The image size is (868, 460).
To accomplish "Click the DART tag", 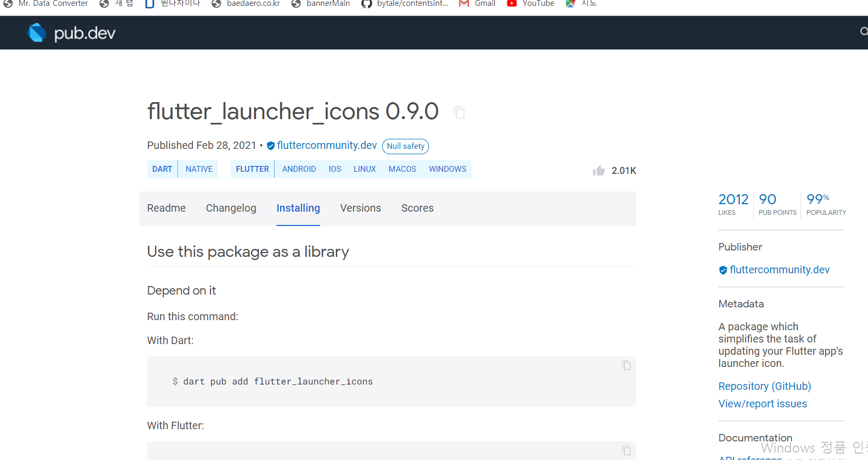I will [x=162, y=169].
